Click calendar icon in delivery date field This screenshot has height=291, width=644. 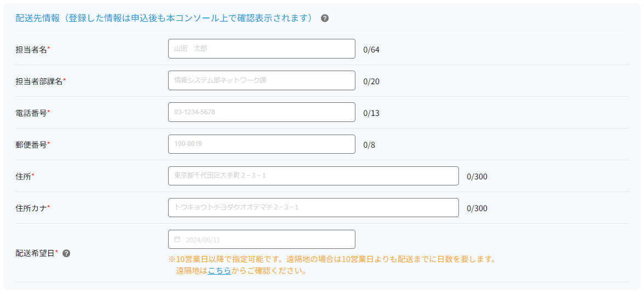coord(177,239)
